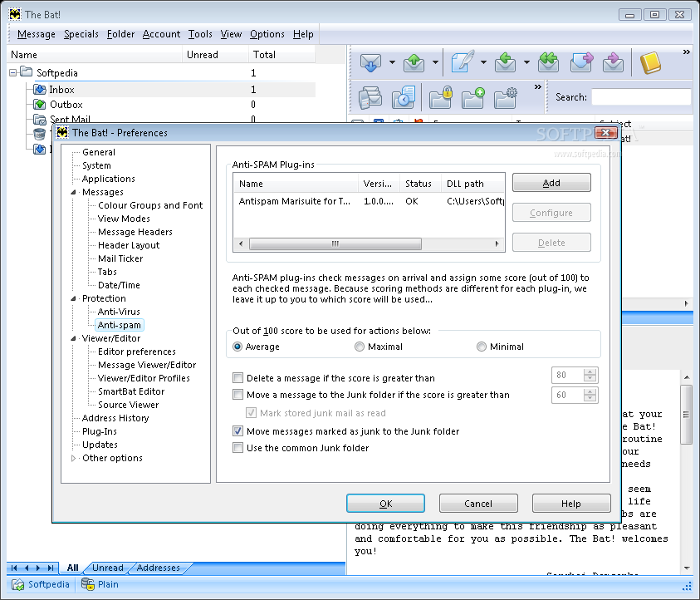Open the Send mail dropdown arrow
The width and height of the screenshot is (700, 600).
[435, 62]
